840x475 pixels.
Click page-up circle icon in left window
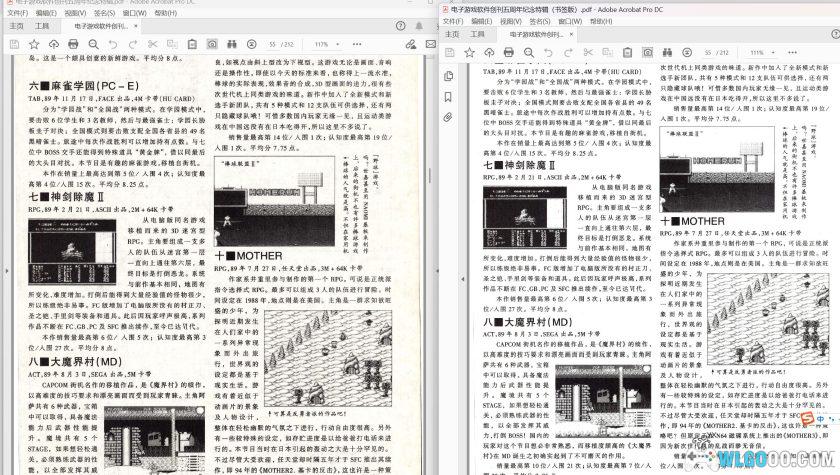(252, 44)
